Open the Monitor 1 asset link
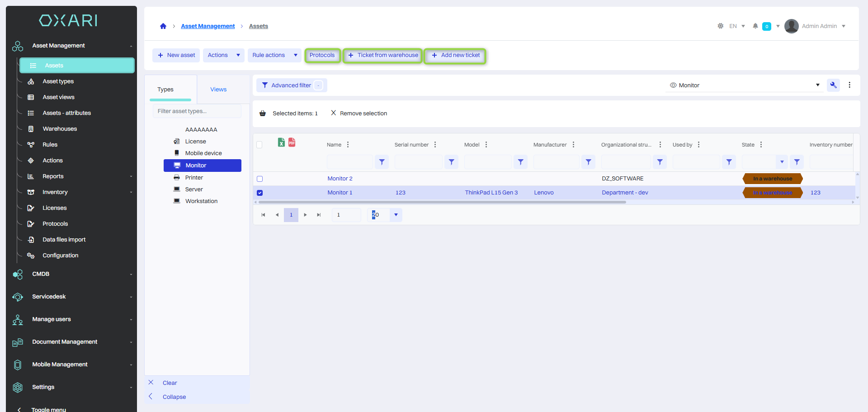The width and height of the screenshot is (868, 412). coord(340,193)
